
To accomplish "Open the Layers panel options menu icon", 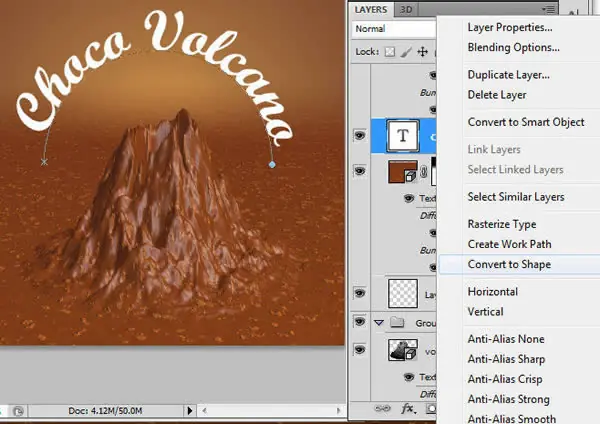I will pos(548,9).
